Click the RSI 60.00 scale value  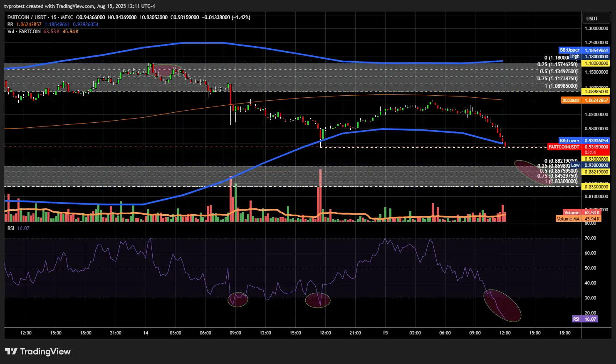tap(590, 253)
